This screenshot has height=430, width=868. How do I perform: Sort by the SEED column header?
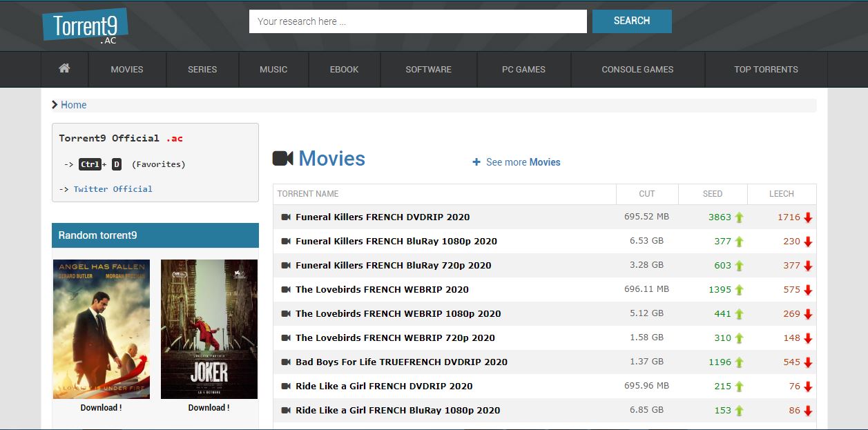(713, 193)
